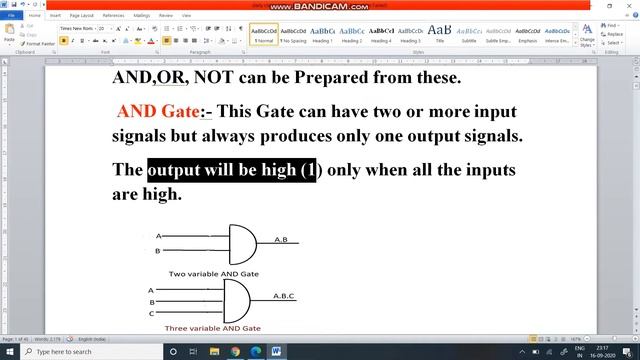Switch to the Mailings tab
The width and height of the screenshot is (640, 360).
pyautogui.click(x=142, y=16)
